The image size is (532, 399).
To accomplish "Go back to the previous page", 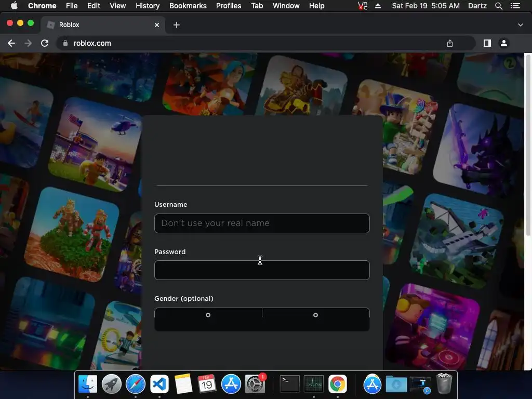I will (x=11, y=43).
